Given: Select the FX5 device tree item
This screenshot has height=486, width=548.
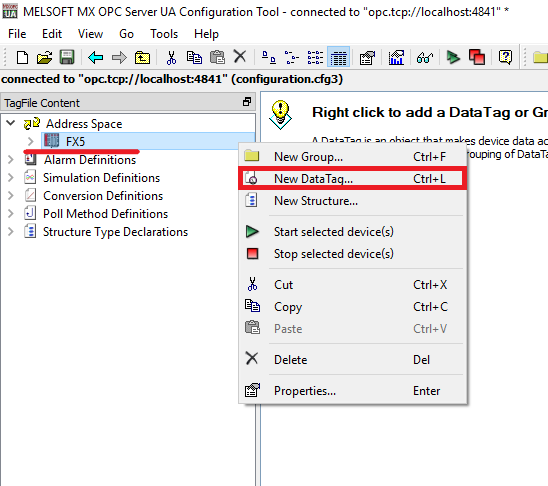Looking at the screenshot, I should click(x=75, y=142).
